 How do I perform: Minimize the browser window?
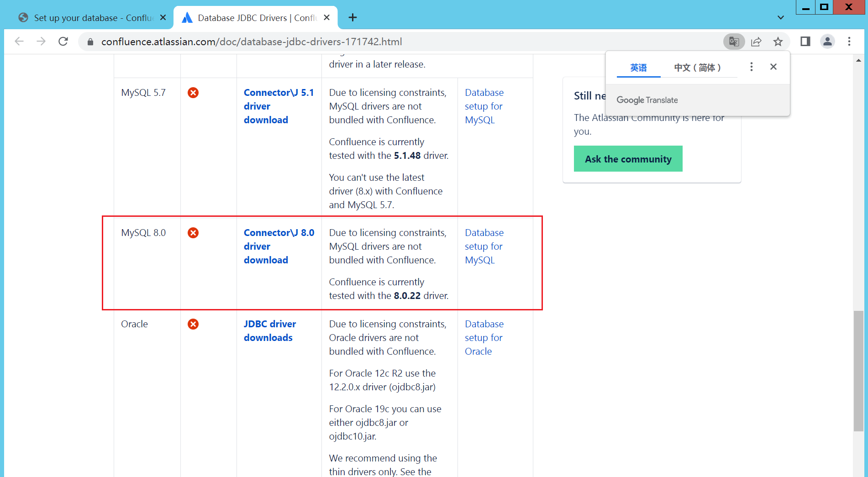pos(806,7)
